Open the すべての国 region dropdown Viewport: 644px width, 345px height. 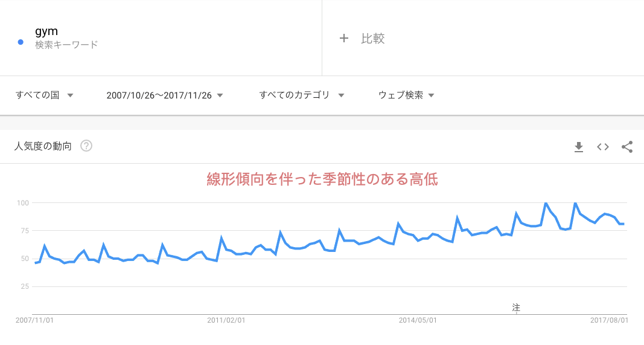click(x=44, y=95)
